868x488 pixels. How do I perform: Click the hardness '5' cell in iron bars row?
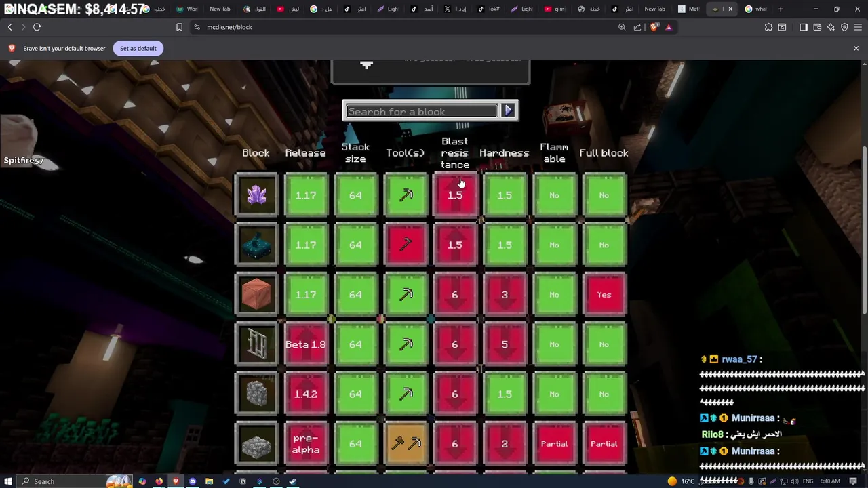(x=505, y=344)
